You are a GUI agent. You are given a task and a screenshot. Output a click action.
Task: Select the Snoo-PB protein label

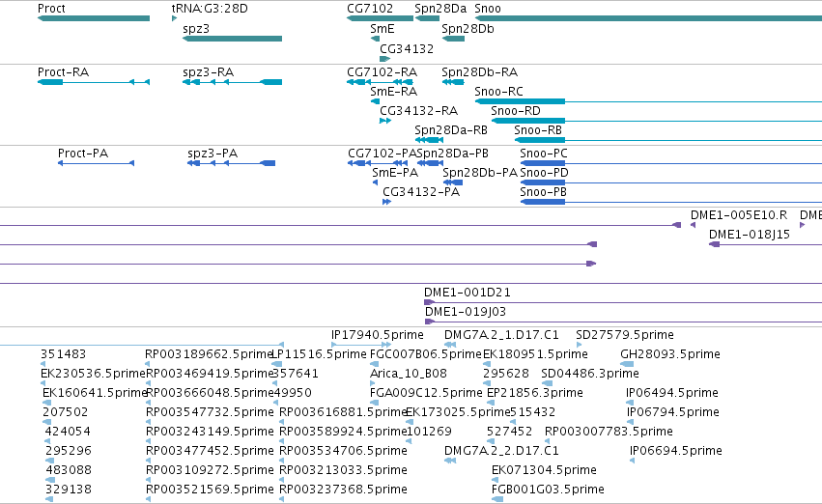(x=543, y=192)
